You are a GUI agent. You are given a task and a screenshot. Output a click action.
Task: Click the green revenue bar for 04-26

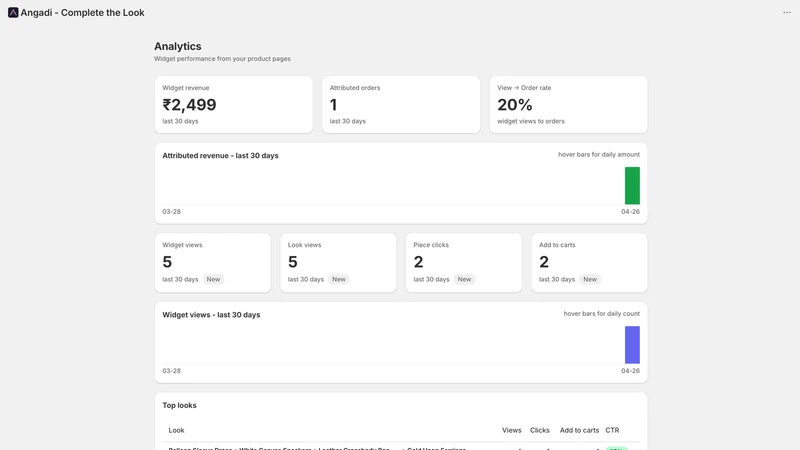point(632,186)
